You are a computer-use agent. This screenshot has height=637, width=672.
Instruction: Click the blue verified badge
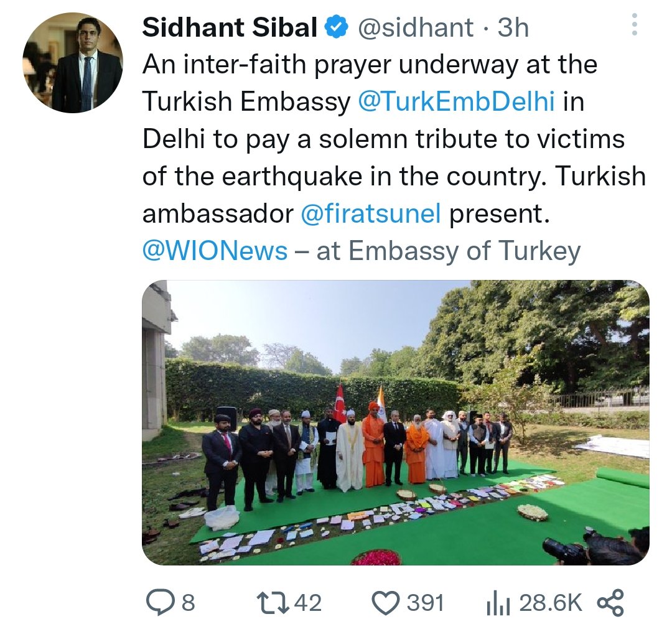tap(337, 28)
